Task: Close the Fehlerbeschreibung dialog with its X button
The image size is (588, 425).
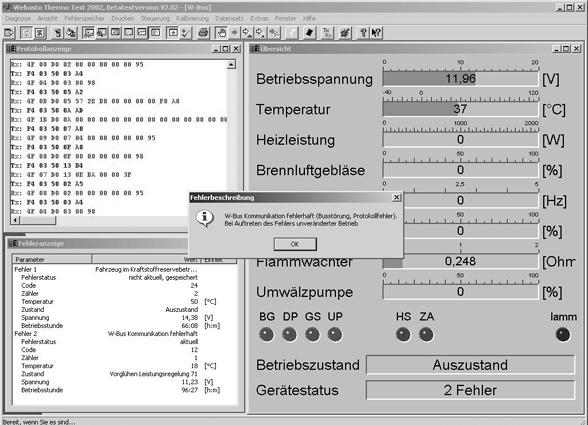Action: click(x=396, y=198)
